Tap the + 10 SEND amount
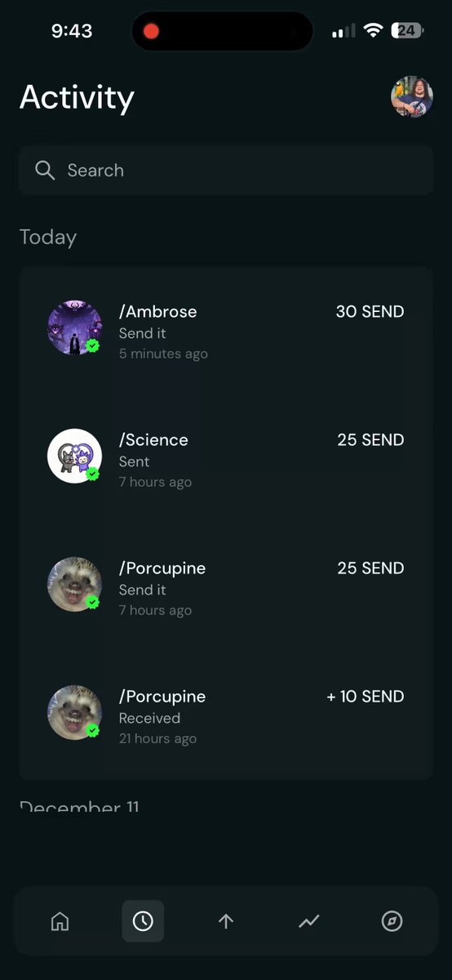 [366, 697]
